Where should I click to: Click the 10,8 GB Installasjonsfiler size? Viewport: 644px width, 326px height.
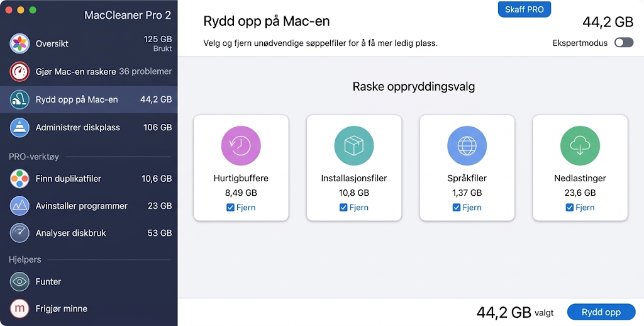353,193
